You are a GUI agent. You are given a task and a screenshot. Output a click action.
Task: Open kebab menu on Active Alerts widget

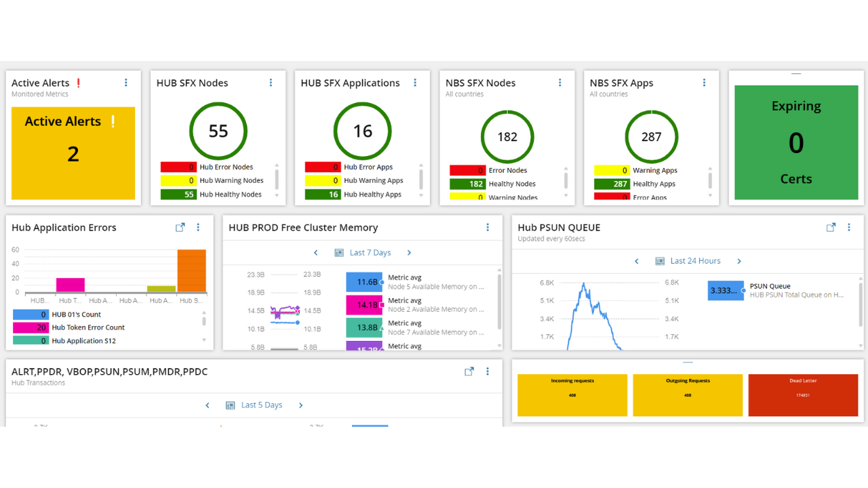click(126, 83)
